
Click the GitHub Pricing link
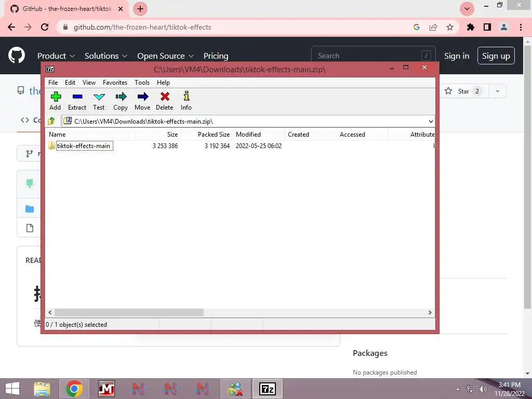[216, 56]
